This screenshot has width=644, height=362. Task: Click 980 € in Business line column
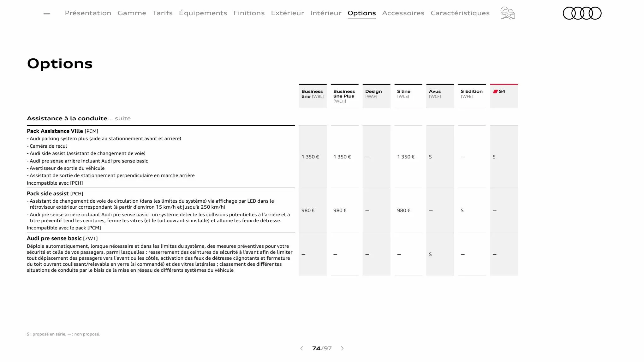tap(308, 211)
